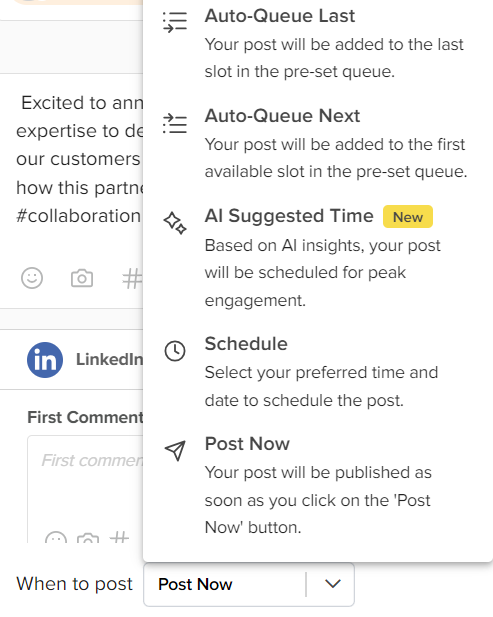Click the Schedule clock icon
493x617 pixels.
pyautogui.click(x=175, y=351)
